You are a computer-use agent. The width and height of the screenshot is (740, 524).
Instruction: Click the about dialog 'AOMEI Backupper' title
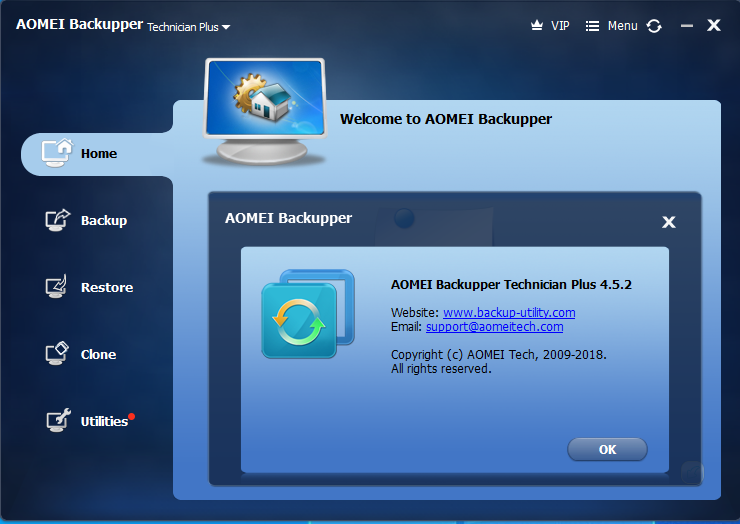click(x=288, y=218)
